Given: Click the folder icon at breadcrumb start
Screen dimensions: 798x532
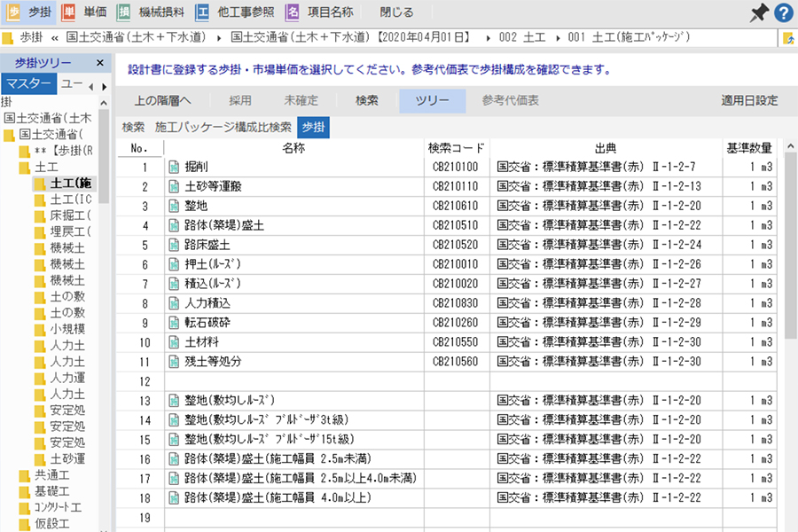Looking at the screenshot, I should (8, 37).
